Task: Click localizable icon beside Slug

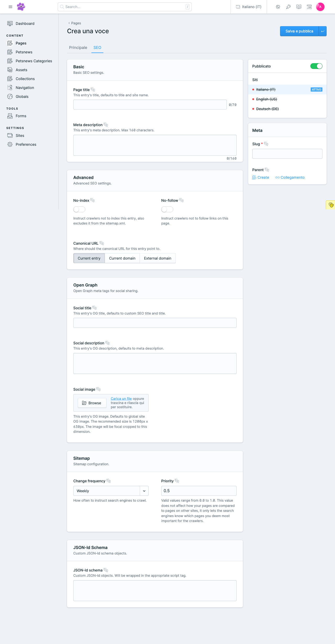Action: (x=266, y=144)
